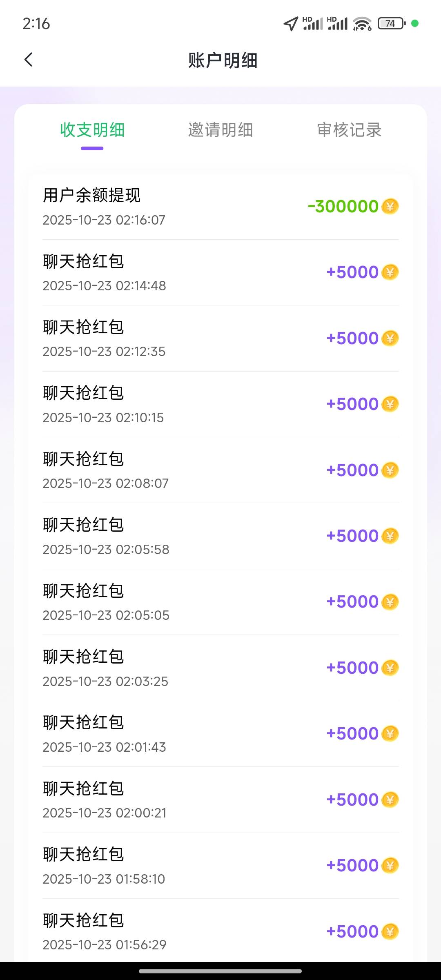Switch to the 邀请明细 tab
This screenshot has width=441, height=980.
tap(220, 130)
